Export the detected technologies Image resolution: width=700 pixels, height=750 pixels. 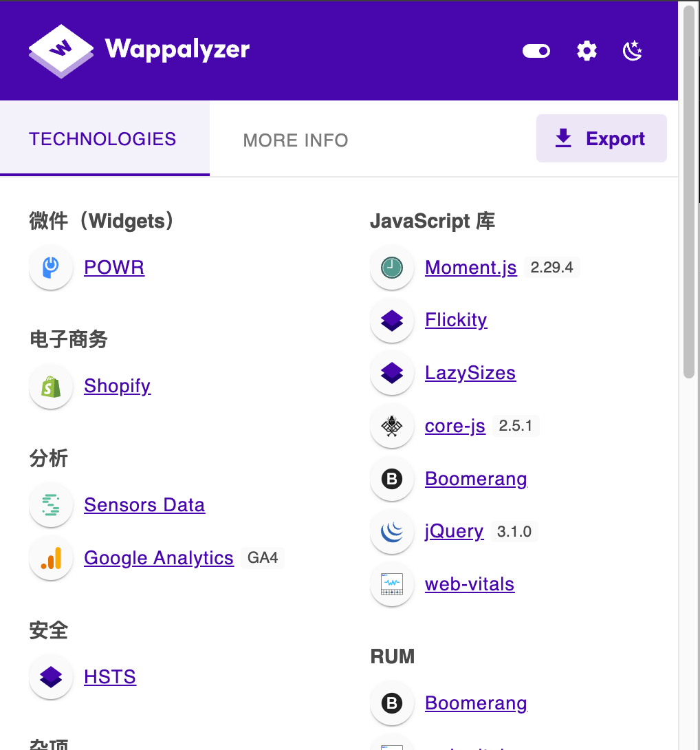601,138
